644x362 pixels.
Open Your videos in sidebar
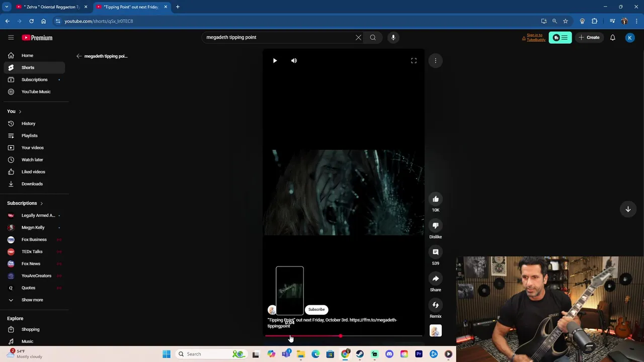[x=35, y=147]
